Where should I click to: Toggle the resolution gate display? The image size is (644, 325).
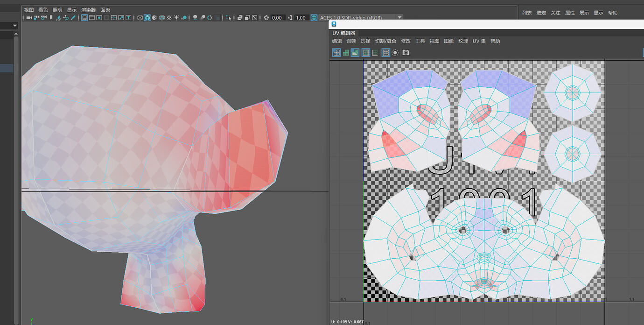99,18
